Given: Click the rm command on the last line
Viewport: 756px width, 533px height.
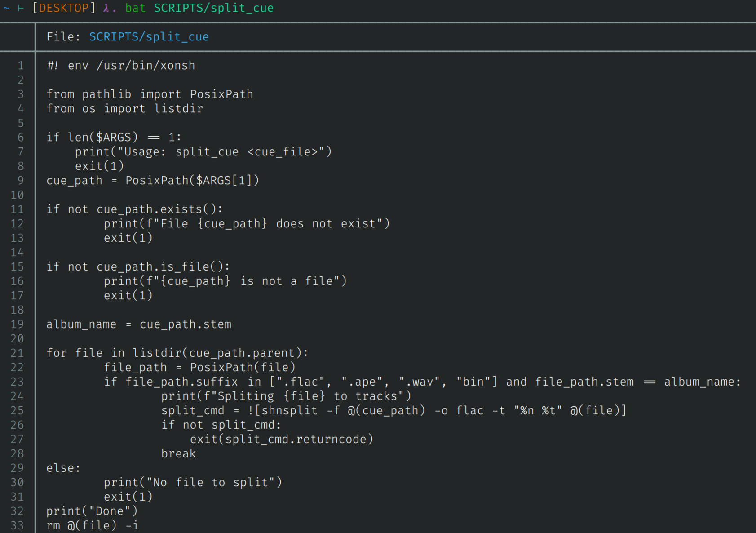Looking at the screenshot, I should coord(53,525).
